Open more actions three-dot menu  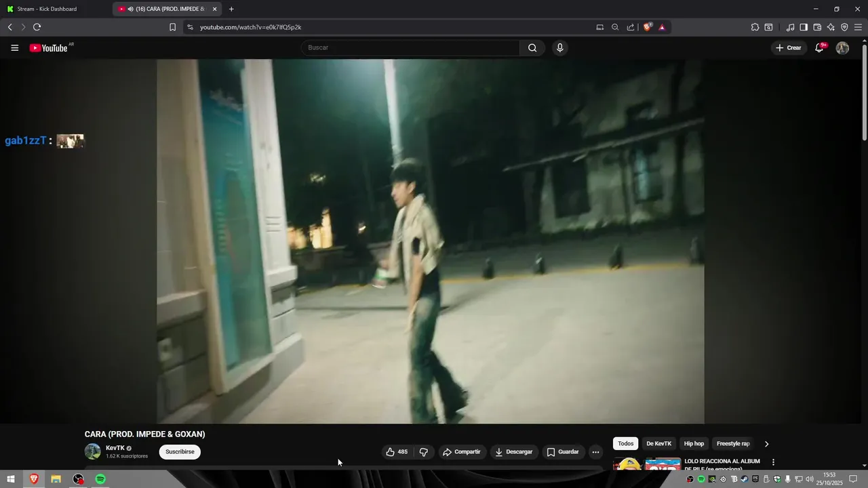[x=595, y=452]
